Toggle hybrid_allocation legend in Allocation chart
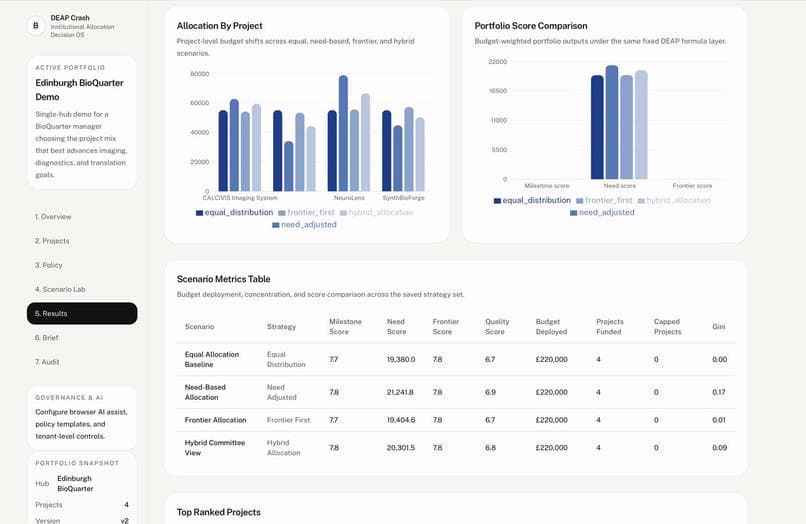 (376, 212)
